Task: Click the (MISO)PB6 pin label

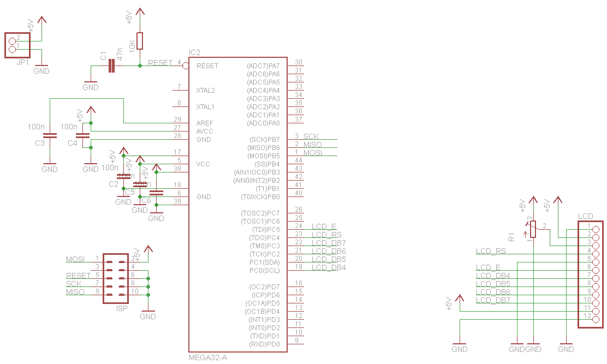Action: pyautogui.click(x=264, y=148)
